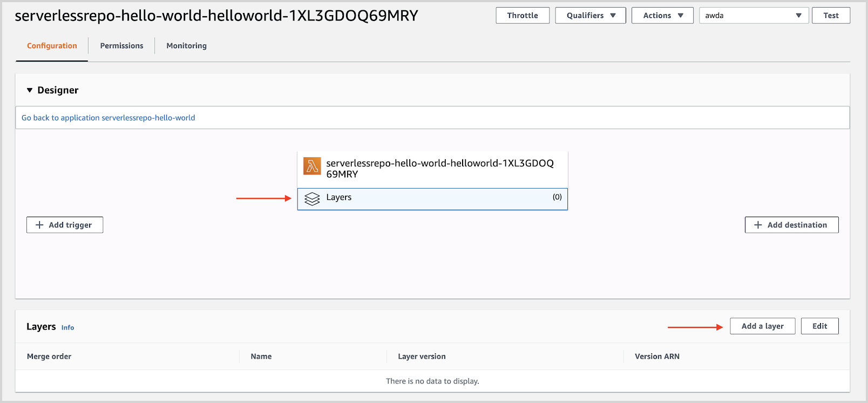This screenshot has width=868, height=403.
Task: Select the Configuration tab
Action: coord(52,46)
